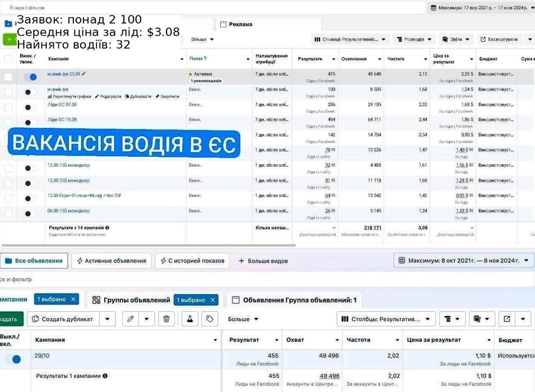535x392 pixels.
Task: Turn off the 'новий фп 23.09' campaign toggle
Action: pos(30,77)
